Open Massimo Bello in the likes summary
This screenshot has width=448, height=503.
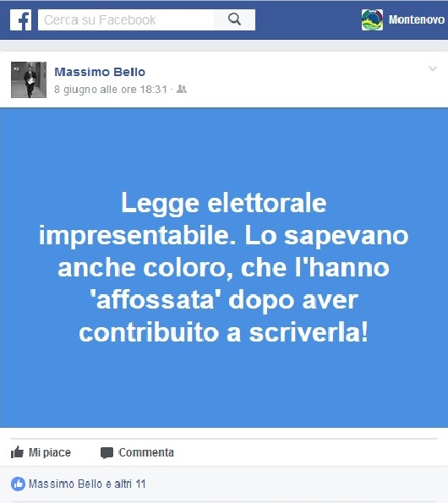pos(66,484)
